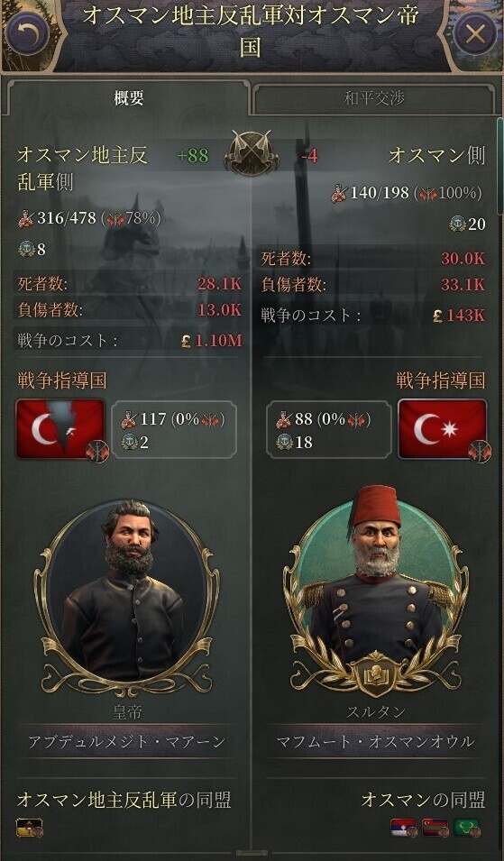This screenshot has width=504, height=861.
Task: Click the back arrow button
Action: 27,33
